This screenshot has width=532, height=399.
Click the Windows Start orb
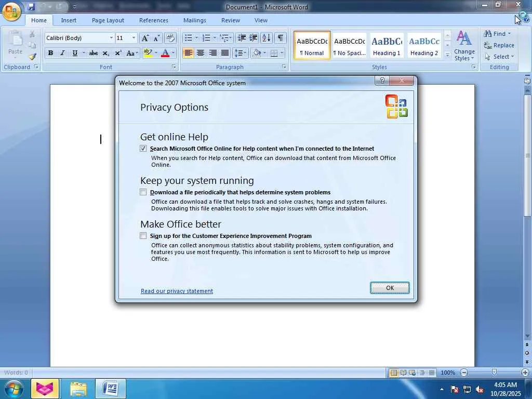pyautogui.click(x=14, y=389)
